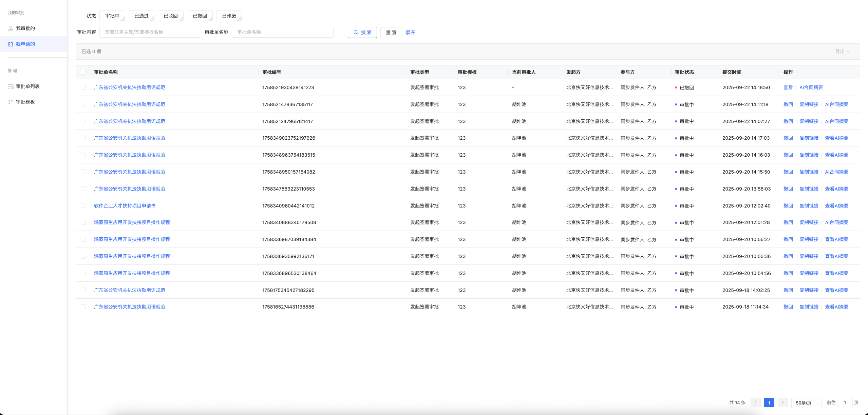The width and height of the screenshot is (868, 415).
Task: Expand more filters via 展开
Action: click(410, 33)
